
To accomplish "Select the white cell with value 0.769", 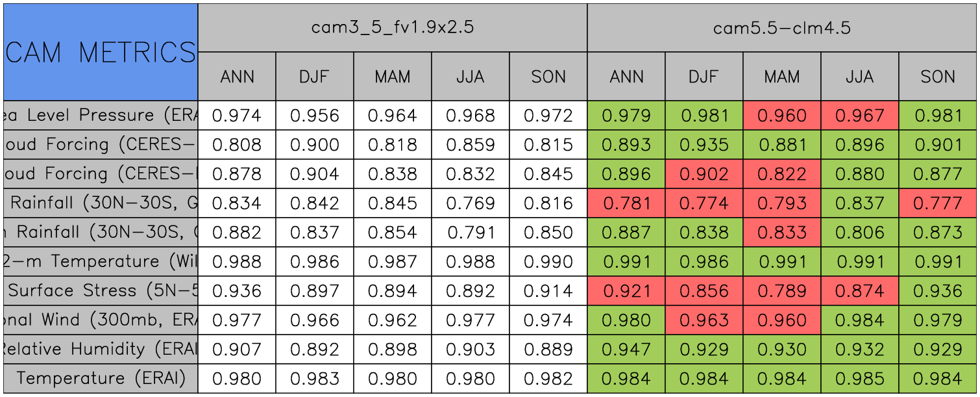I will pos(471,203).
